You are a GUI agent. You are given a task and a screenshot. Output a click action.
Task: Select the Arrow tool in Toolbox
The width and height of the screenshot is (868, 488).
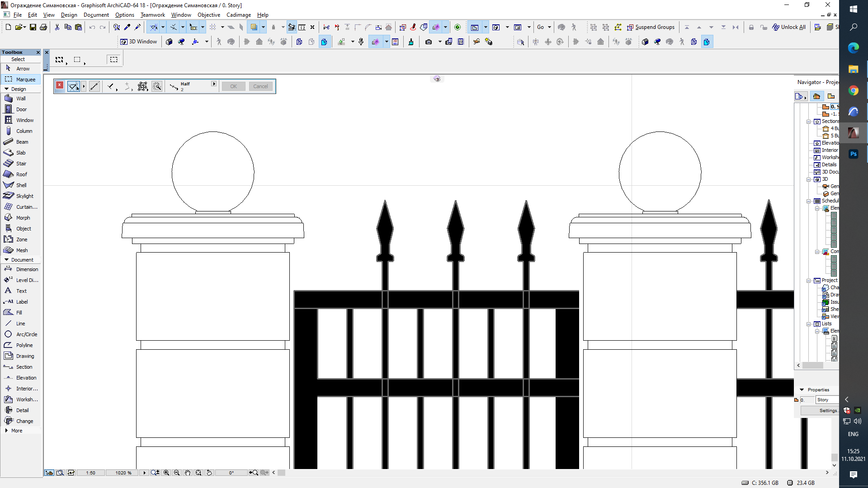pos(21,69)
